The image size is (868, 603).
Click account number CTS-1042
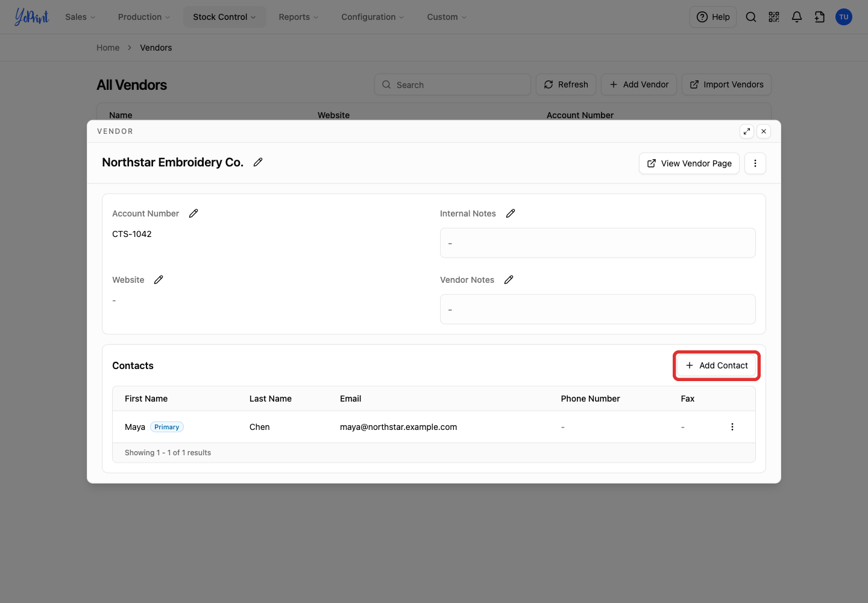point(132,234)
